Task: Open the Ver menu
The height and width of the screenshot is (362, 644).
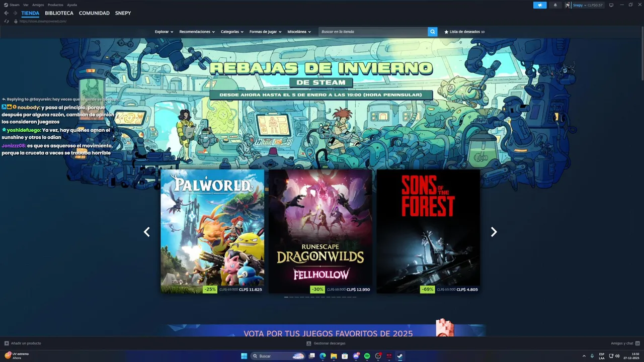Action: (26, 5)
